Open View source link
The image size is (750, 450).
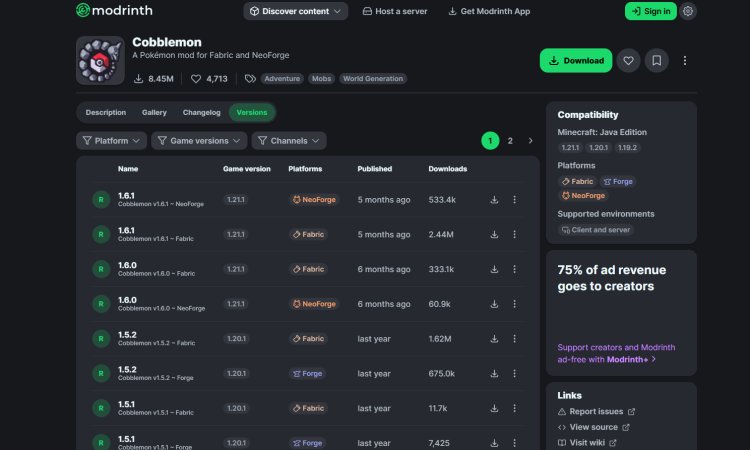(593, 427)
